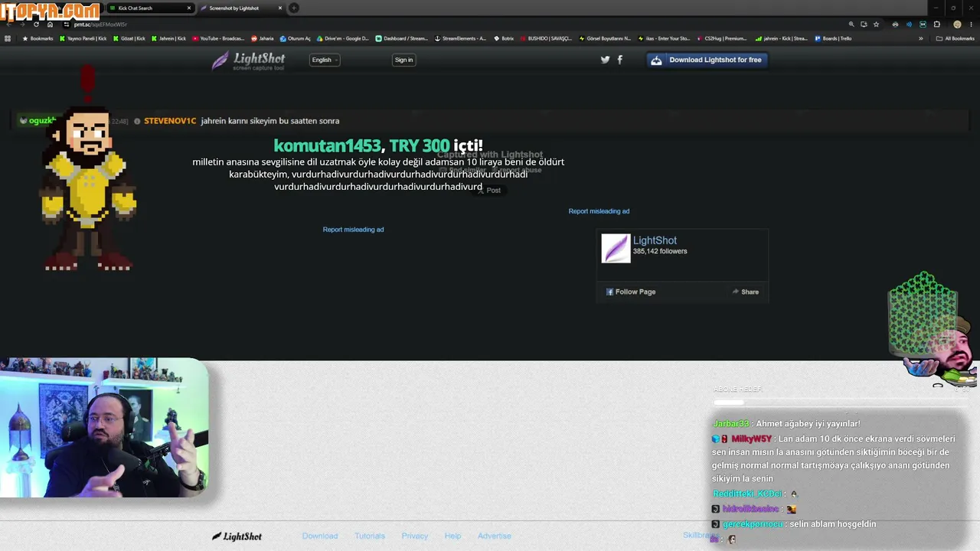Close the Kick Chat Search tab

pos(189,8)
